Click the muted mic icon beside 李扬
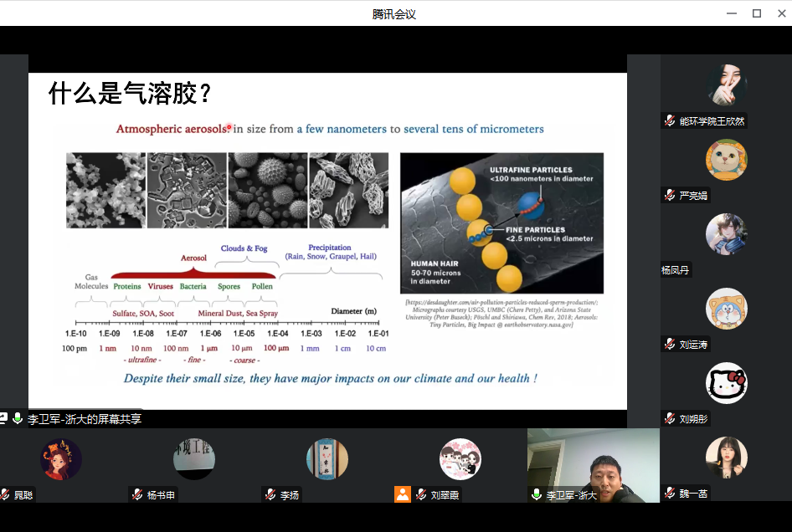The width and height of the screenshot is (792, 532). pos(270,494)
